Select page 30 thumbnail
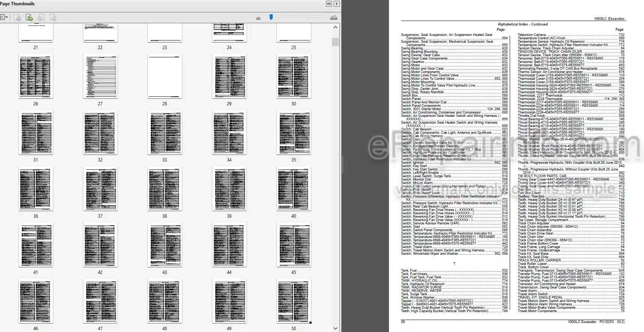 294,76
